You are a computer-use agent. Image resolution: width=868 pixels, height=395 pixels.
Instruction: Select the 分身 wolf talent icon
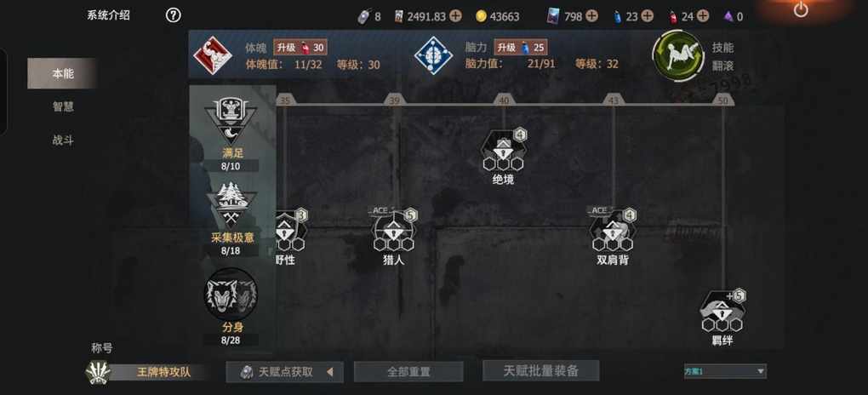pos(231,294)
